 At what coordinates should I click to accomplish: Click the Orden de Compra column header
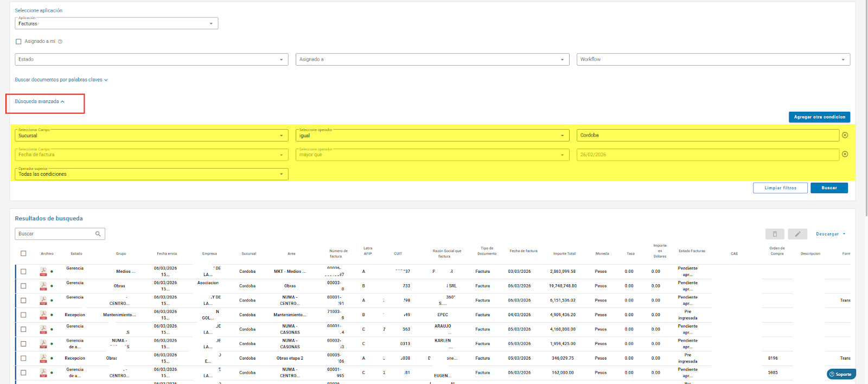pos(777,251)
